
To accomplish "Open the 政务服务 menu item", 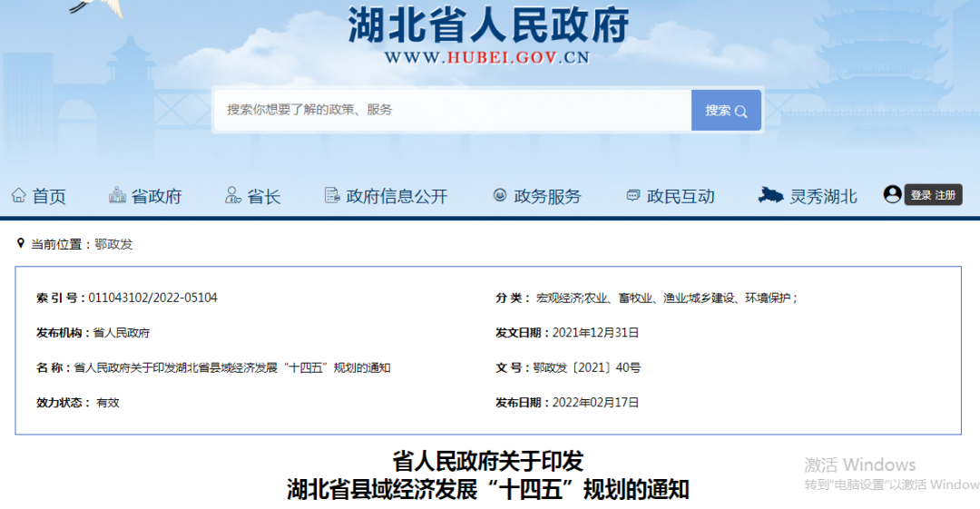I will (547, 196).
